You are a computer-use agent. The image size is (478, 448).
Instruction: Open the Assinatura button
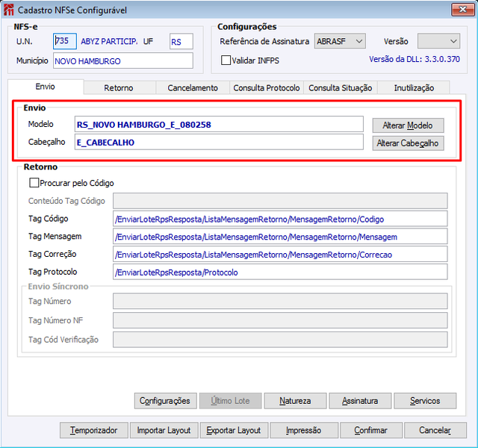360,401
